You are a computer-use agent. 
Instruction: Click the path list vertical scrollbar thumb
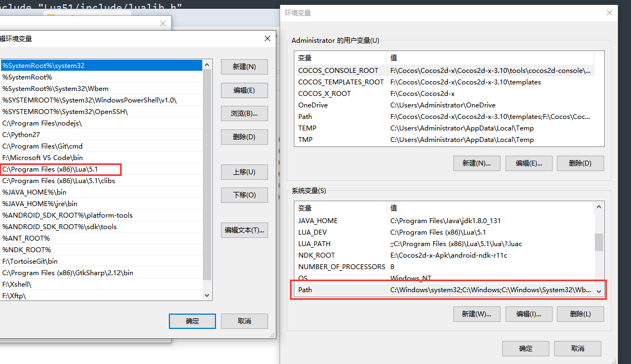(207, 174)
